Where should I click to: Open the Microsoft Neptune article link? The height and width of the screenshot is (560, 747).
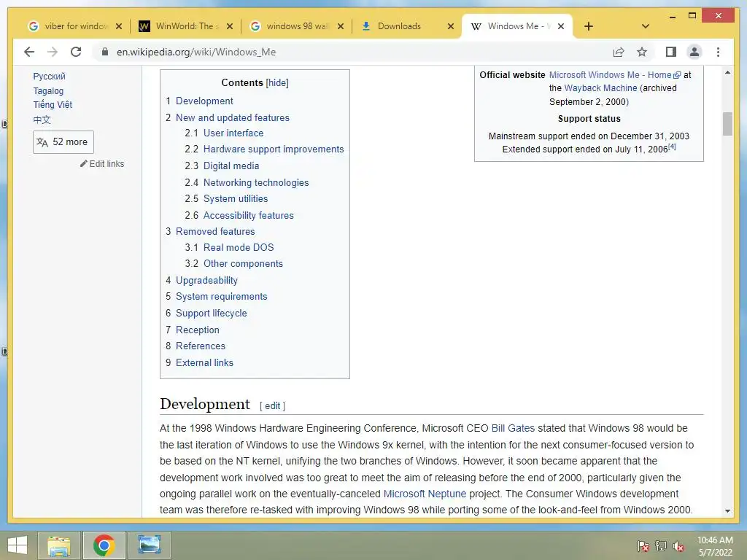pyautogui.click(x=425, y=494)
